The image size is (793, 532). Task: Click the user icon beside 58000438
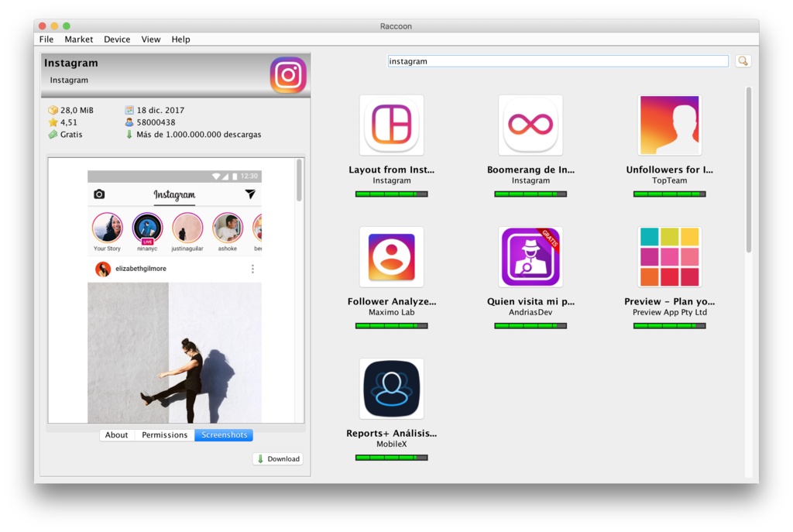(129, 122)
